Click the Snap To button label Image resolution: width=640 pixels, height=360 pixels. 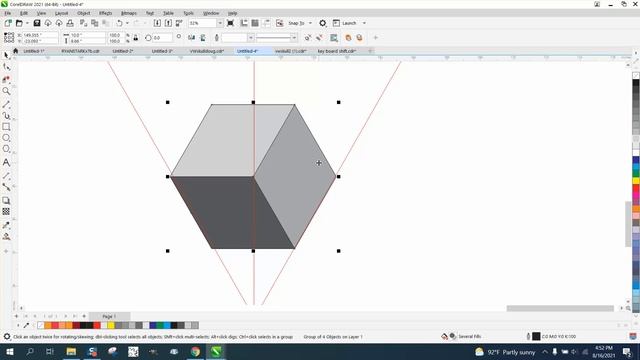coord(296,23)
